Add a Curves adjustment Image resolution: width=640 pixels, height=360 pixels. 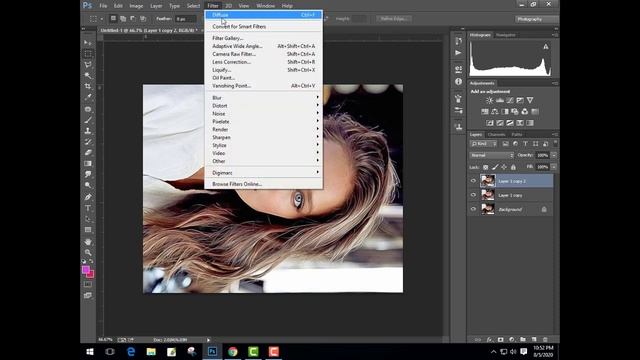[x=510, y=100]
